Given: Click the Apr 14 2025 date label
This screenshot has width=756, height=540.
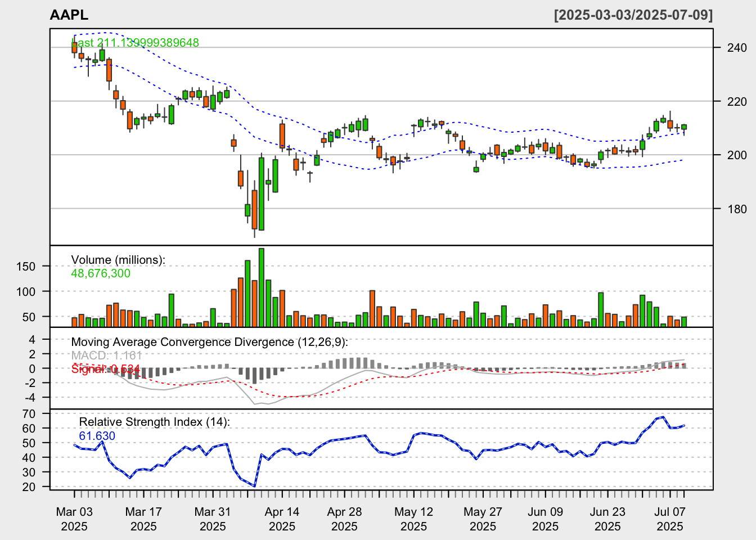Looking at the screenshot, I should click(282, 519).
